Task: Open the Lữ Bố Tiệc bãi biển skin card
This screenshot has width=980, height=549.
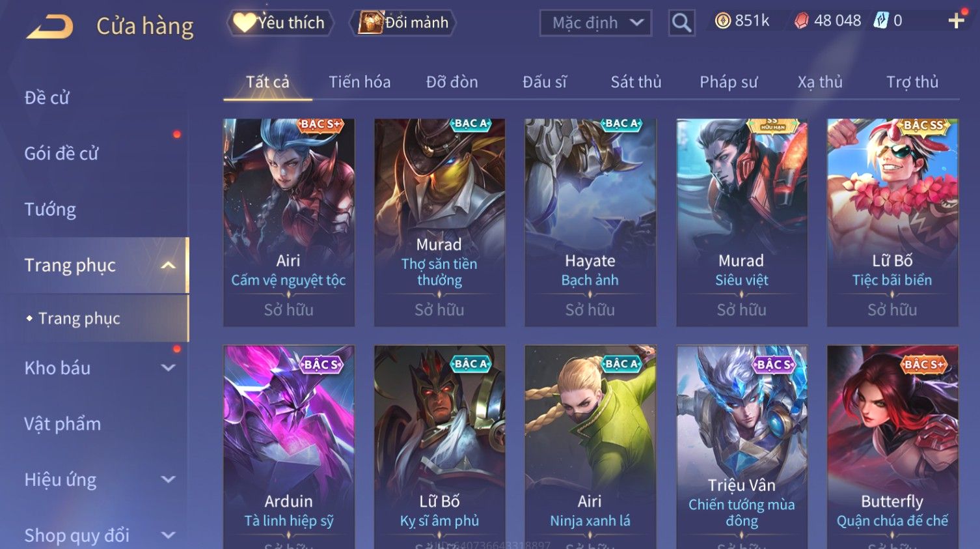Action: (892, 222)
